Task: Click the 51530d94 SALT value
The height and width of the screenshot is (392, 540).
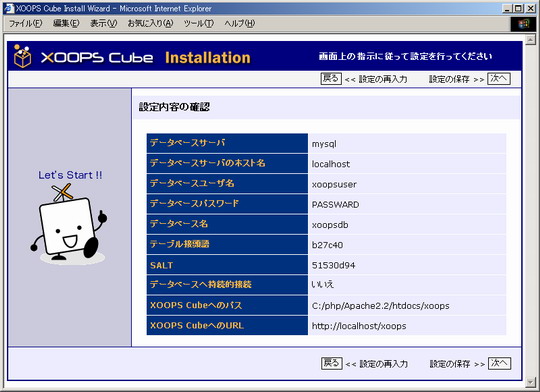Action: (x=333, y=265)
